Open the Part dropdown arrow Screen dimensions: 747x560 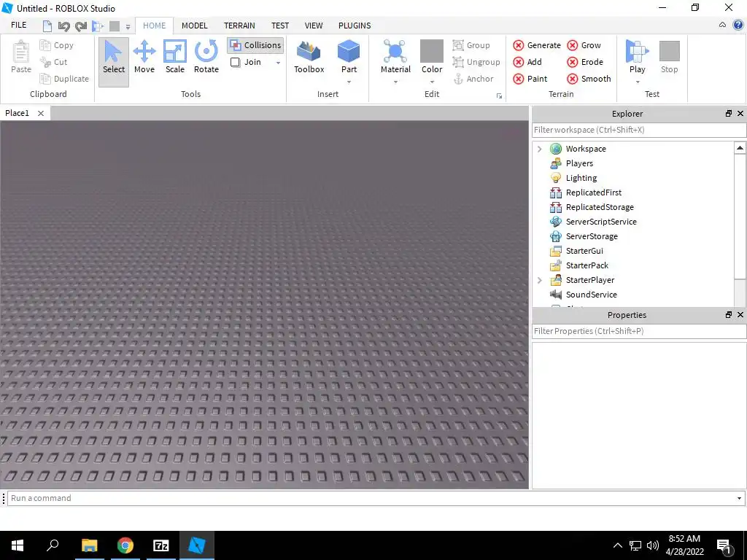click(349, 82)
